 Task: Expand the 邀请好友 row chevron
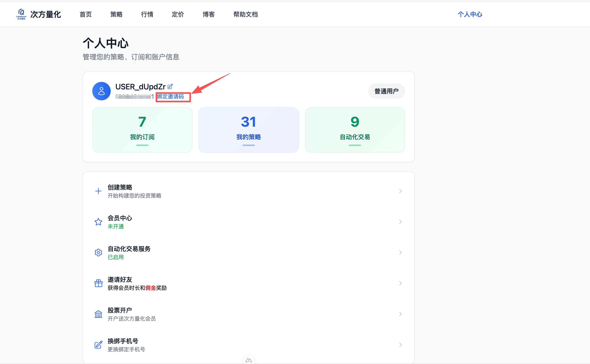click(x=401, y=283)
